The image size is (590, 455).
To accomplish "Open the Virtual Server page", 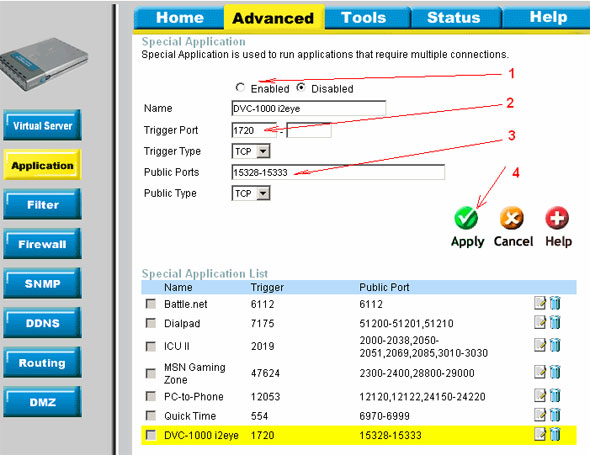I will coord(43,125).
